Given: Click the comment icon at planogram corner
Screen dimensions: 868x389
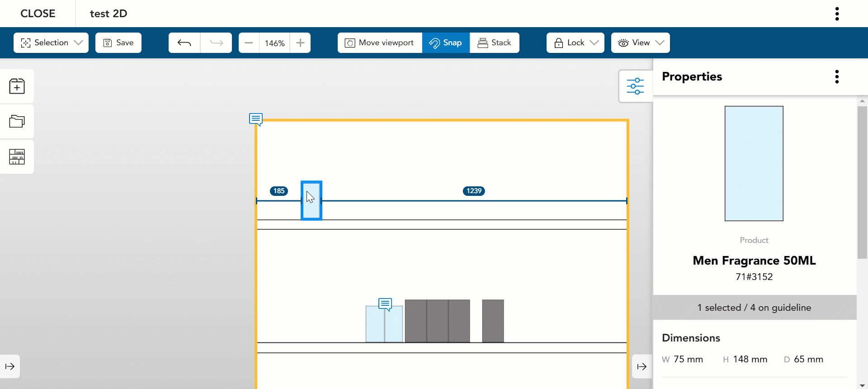Looking at the screenshot, I should tap(256, 119).
